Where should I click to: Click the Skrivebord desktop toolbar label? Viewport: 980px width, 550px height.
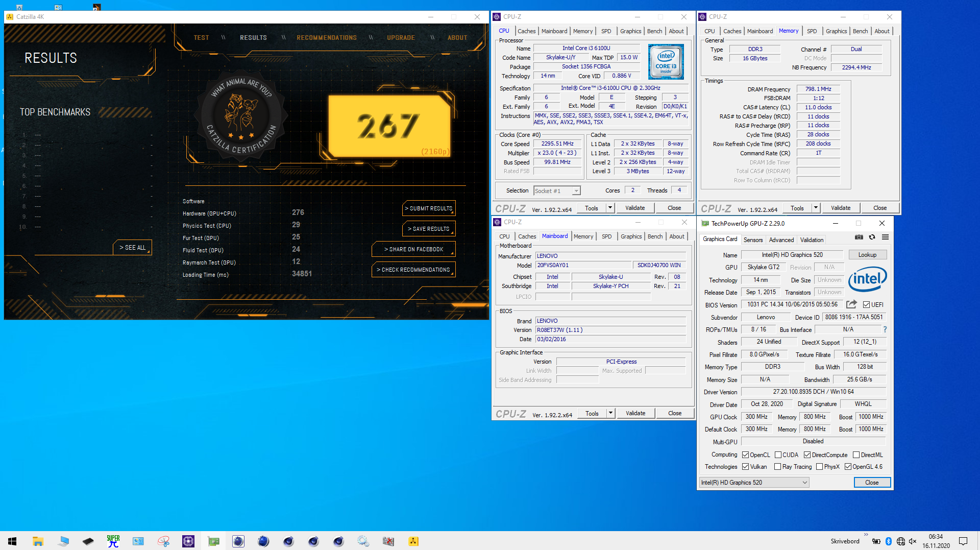pos(845,541)
